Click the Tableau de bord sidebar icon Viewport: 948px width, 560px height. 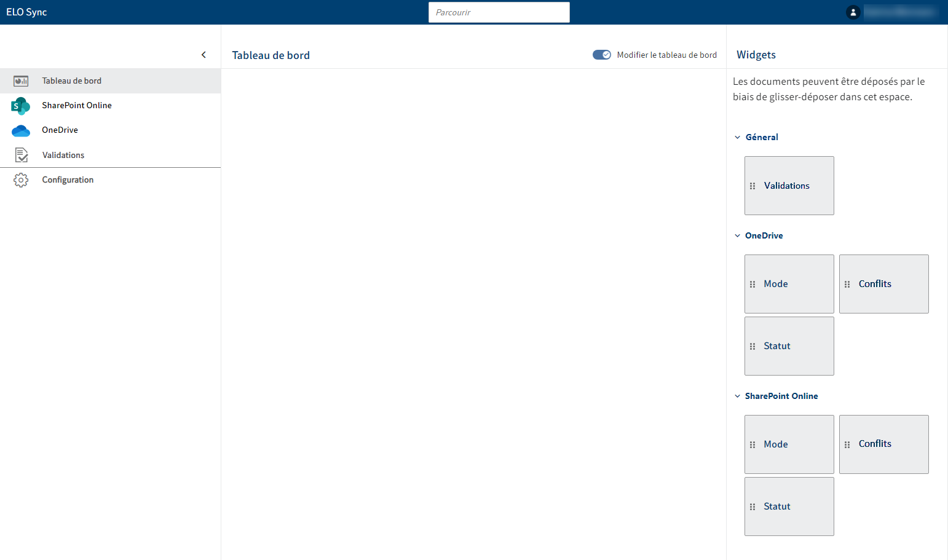pos(21,81)
